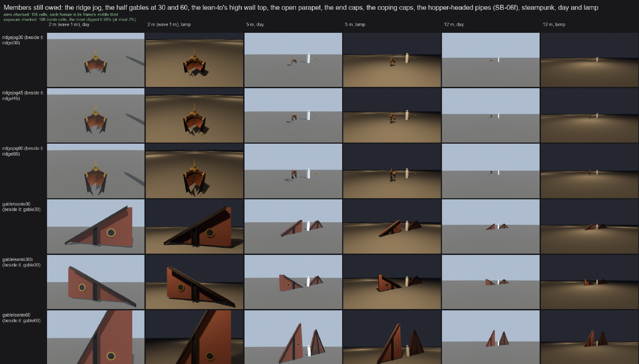This screenshot has height=364, width=639.
Task: Open ridgejog30 thumbnail at 2 m lamp
Action: (x=194, y=60)
